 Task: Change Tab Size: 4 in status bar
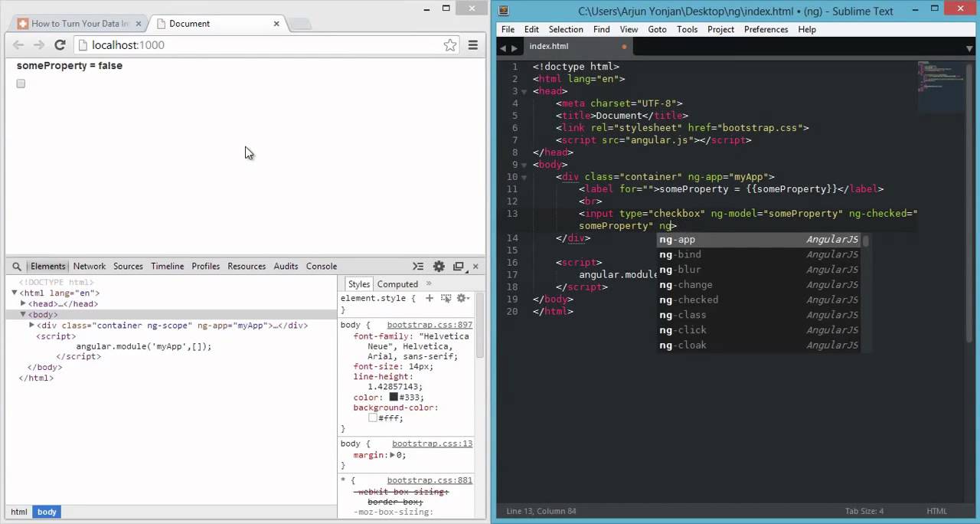(x=864, y=511)
